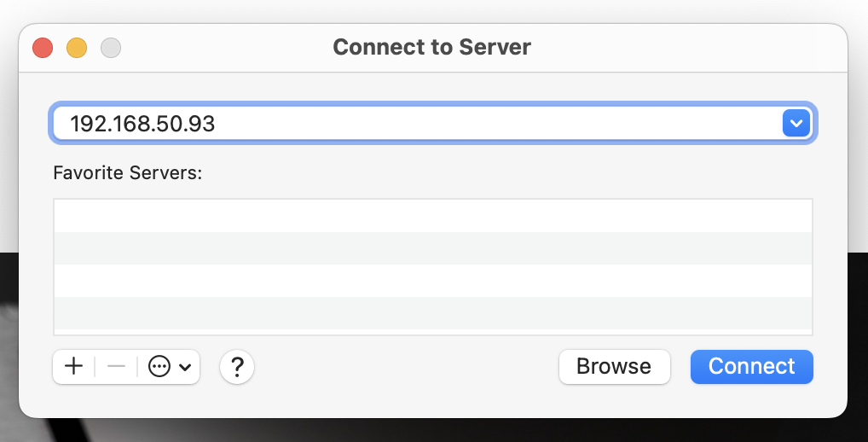This screenshot has height=442, width=868.
Task: Select fourth gray row in favorites list
Action: click(433, 313)
